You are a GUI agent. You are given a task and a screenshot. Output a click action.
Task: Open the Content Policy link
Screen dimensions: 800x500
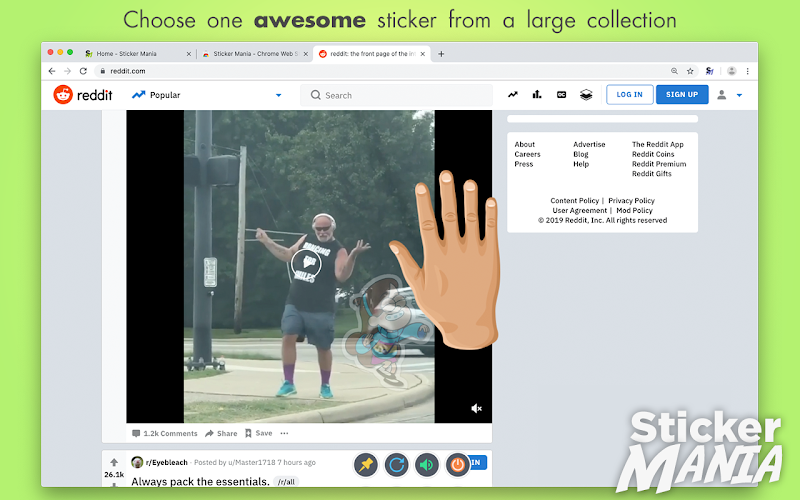[x=574, y=201]
